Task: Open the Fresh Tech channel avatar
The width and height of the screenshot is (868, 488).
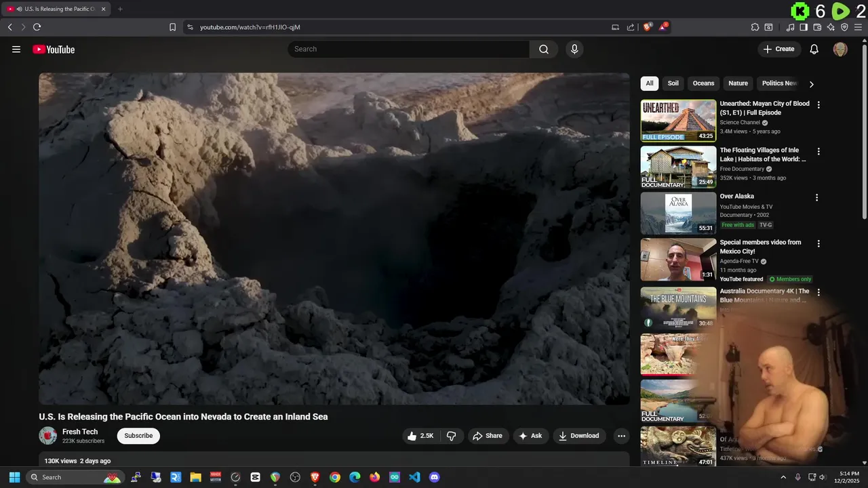Action: tap(47, 436)
